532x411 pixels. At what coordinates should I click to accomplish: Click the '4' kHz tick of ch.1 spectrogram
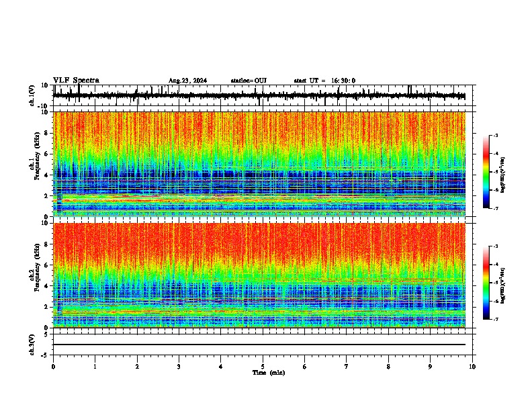click(x=47, y=175)
